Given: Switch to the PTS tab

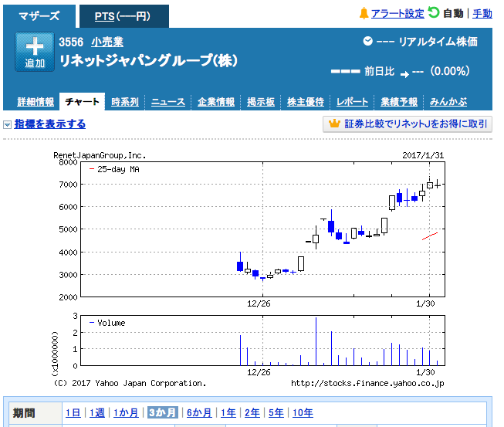Looking at the screenshot, I should 124,16.
